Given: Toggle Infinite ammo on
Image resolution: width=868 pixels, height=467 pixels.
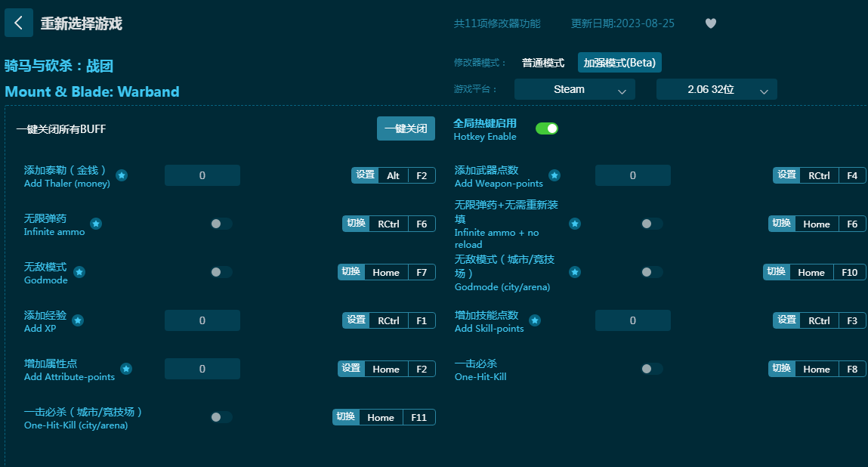Looking at the screenshot, I should (x=221, y=224).
